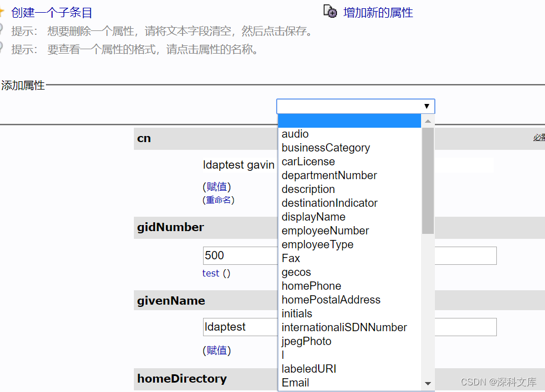The width and height of the screenshot is (545, 392).
Task: Select jpegPhoto in the attribute list
Action: [306, 341]
